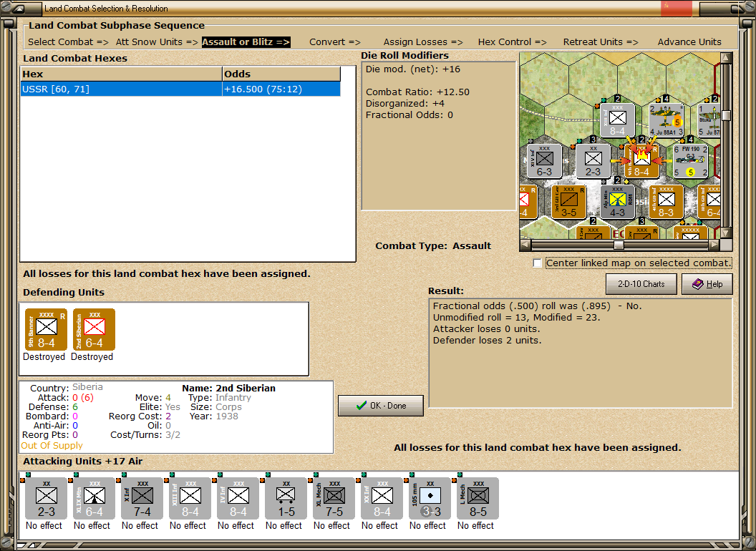
Task: Click the Advance Units subphase
Action: click(x=689, y=42)
